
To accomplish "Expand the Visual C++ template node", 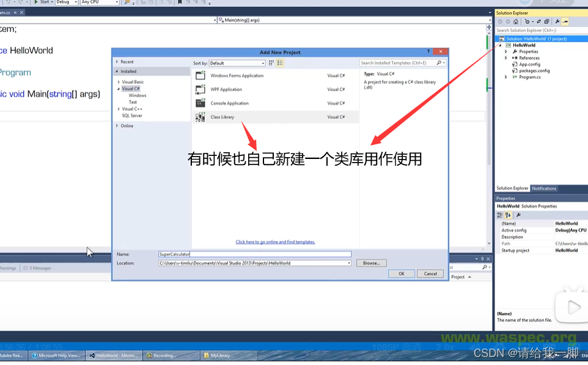I will click(119, 109).
